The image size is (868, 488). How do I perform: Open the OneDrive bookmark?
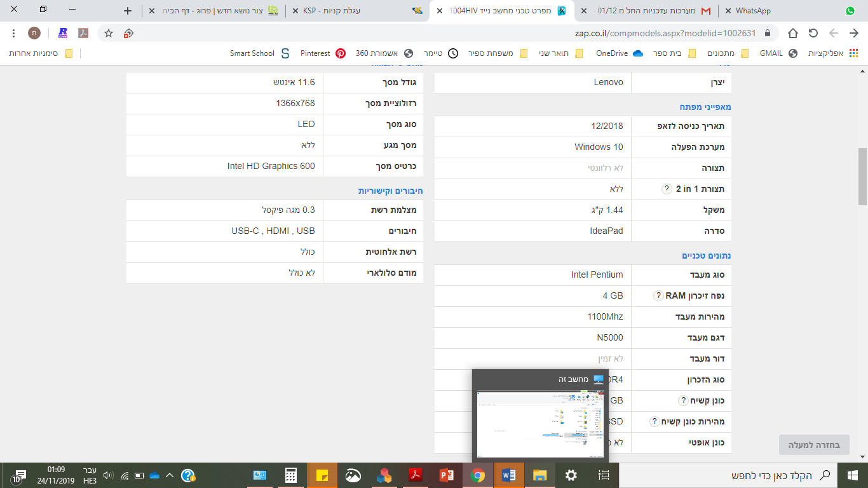[620, 53]
